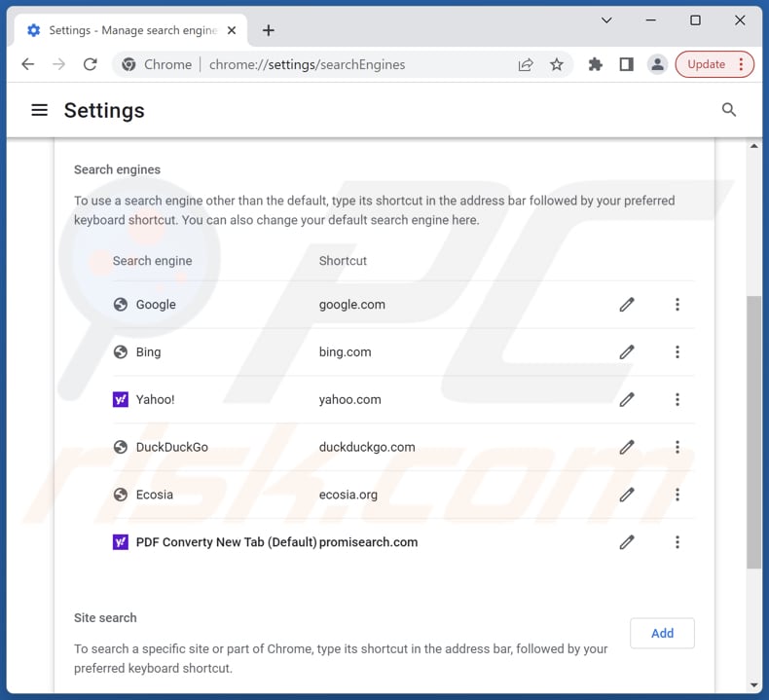Edit the Ecosia search engine entry
769x700 pixels.
coord(626,495)
